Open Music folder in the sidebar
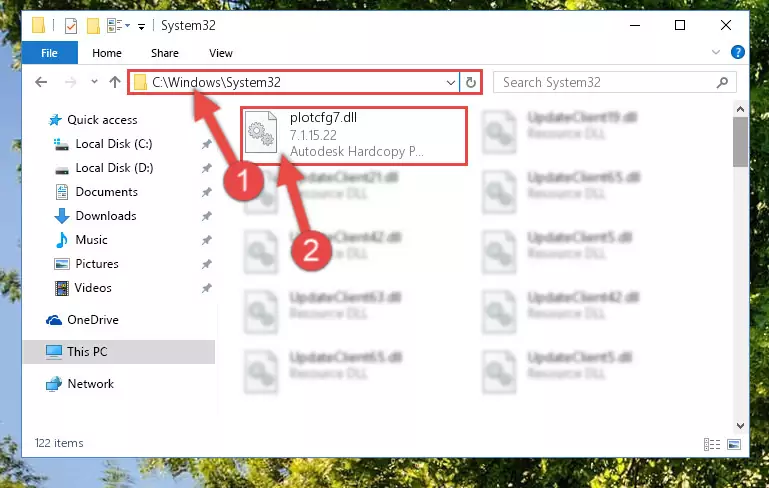This screenshot has height=488, width=769. (91, 240)
